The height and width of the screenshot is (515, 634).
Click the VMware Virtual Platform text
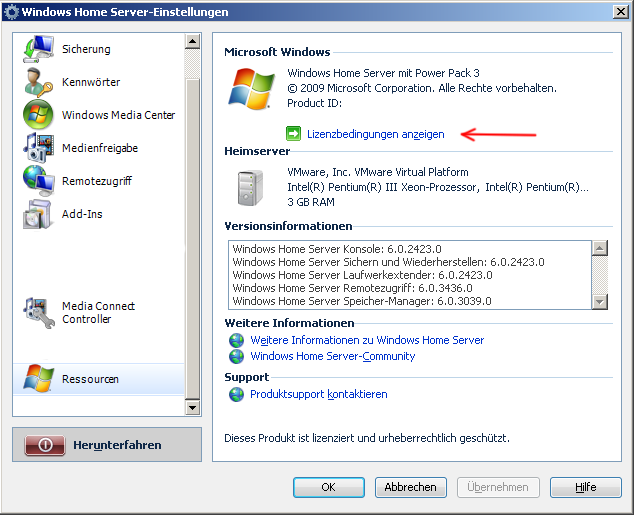(378, 172)
